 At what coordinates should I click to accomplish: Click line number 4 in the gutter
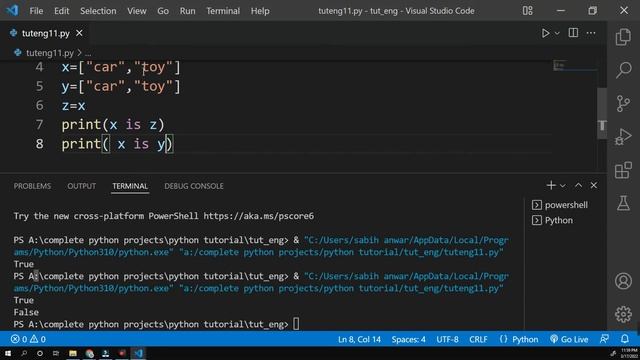(x=39, y=67)
